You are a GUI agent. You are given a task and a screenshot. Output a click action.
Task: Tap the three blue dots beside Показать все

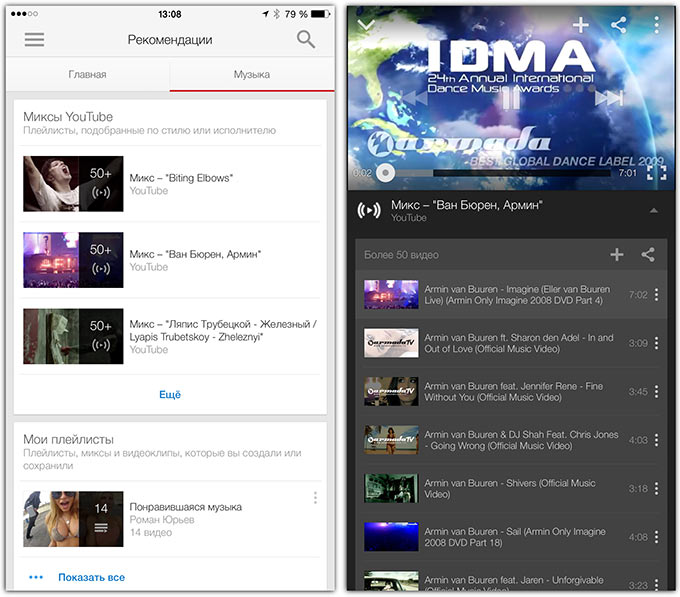point(36,577)
